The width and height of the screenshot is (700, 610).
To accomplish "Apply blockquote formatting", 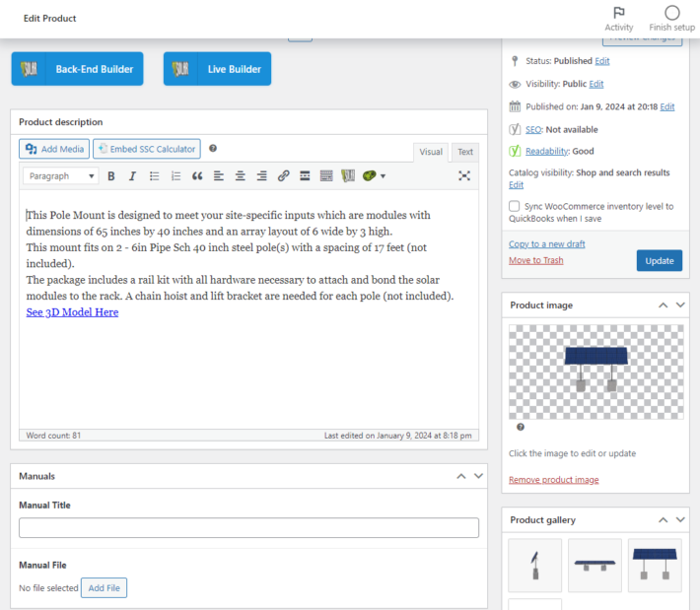I will 197,176.
